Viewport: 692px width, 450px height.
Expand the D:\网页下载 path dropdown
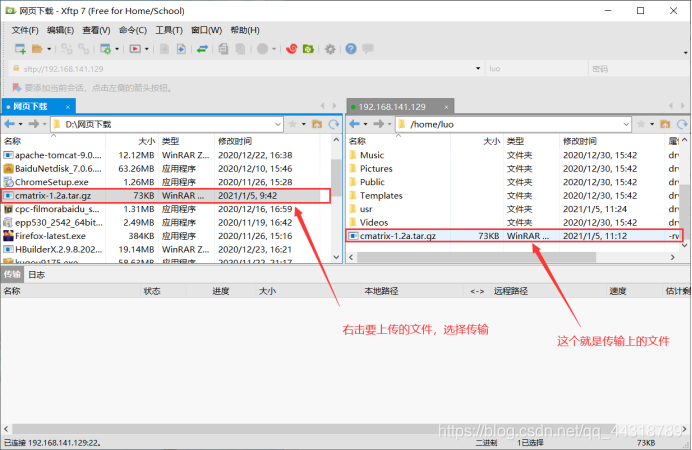point(278,124)
